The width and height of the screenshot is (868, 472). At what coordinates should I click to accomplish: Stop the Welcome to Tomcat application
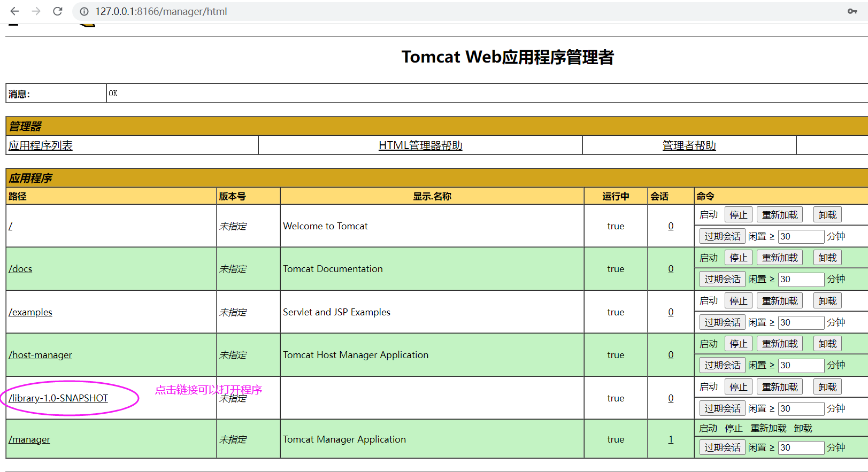pos(739,215)
